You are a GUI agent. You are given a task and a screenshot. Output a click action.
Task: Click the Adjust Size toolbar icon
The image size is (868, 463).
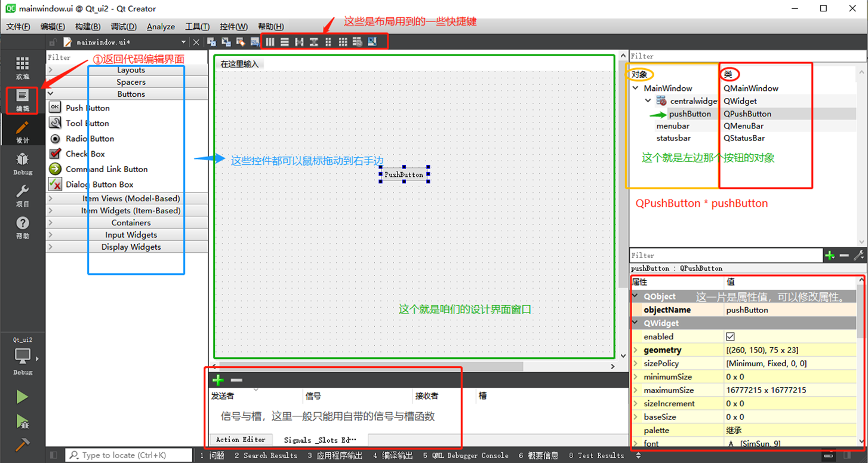372,42
